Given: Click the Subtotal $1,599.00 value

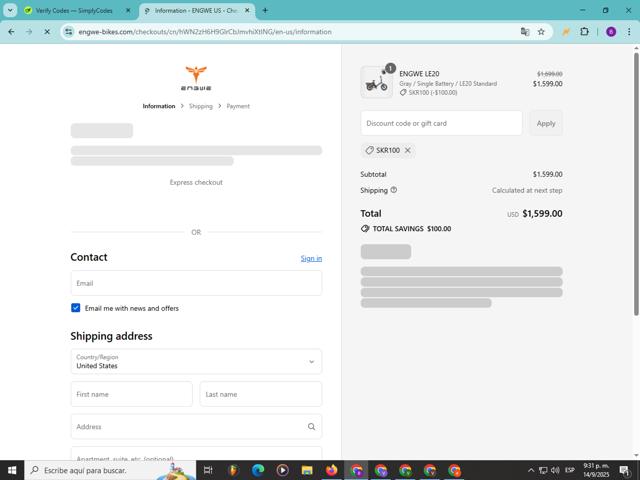Looking at the screenshot, I should (x=547, y=174).
